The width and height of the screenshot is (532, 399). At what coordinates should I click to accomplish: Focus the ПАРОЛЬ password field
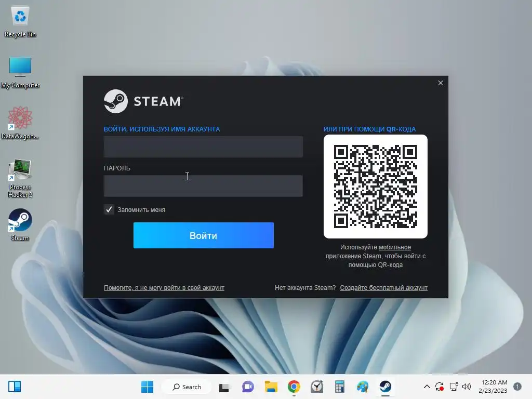click(203, 186)
